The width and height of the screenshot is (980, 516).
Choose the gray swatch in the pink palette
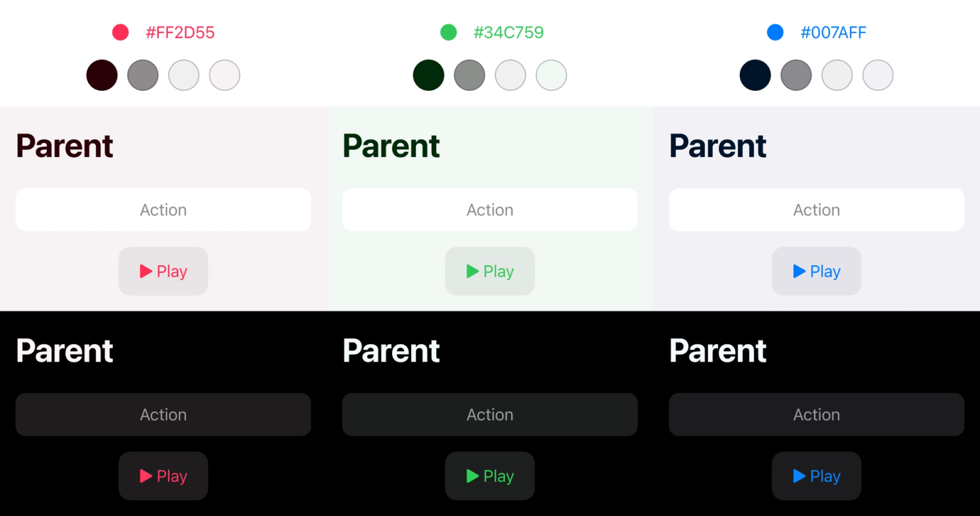[143, 75]
